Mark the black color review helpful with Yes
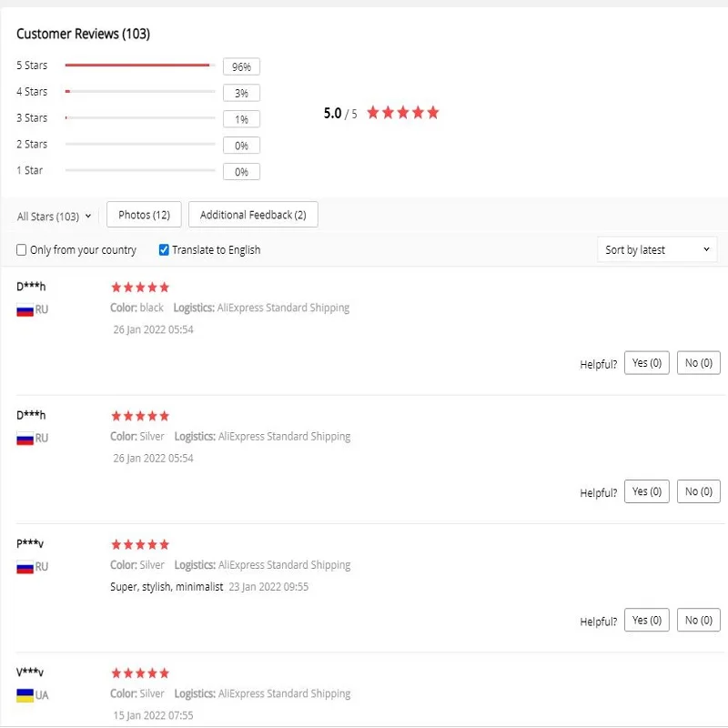The width and height of the screenshot is (728, 728). pyautogui.click(x=647, y=363)
